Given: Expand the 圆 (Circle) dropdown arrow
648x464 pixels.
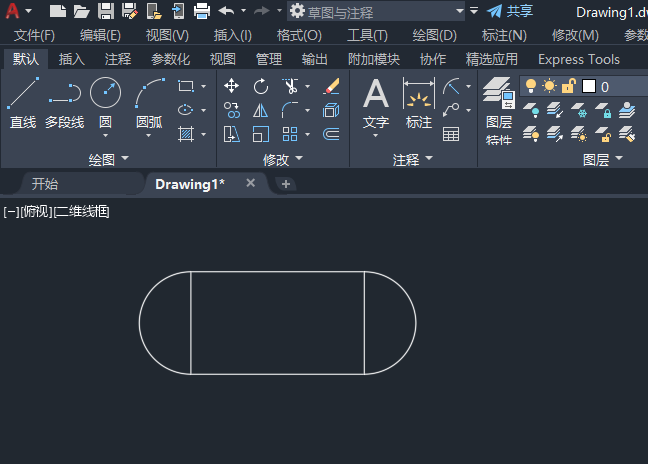Looking at the screenshot, I should pos(105,136).
